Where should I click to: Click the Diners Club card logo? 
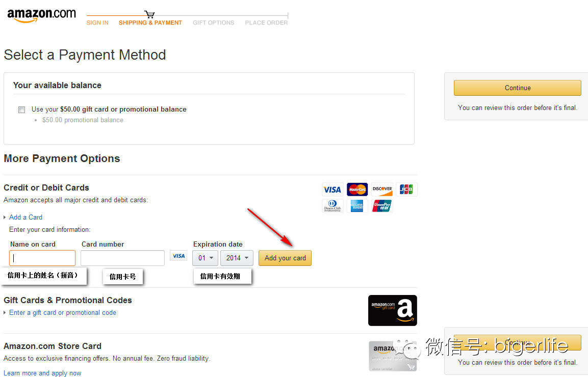tap(333, 206)
